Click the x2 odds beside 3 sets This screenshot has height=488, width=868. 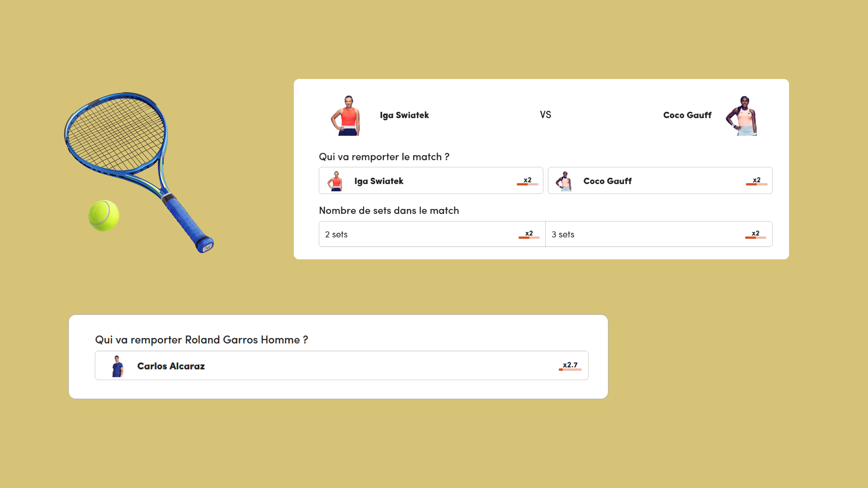point(755,234)
